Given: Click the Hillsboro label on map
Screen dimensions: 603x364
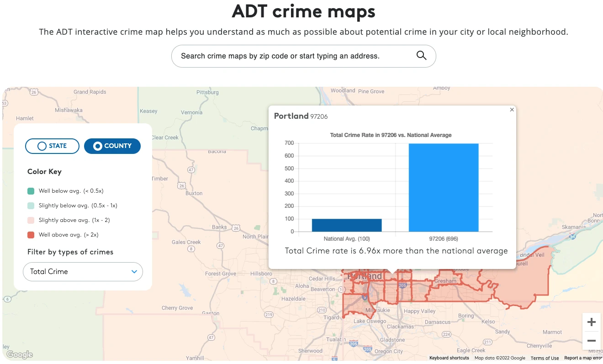Looking at the screenshot, I should [261, 274].
